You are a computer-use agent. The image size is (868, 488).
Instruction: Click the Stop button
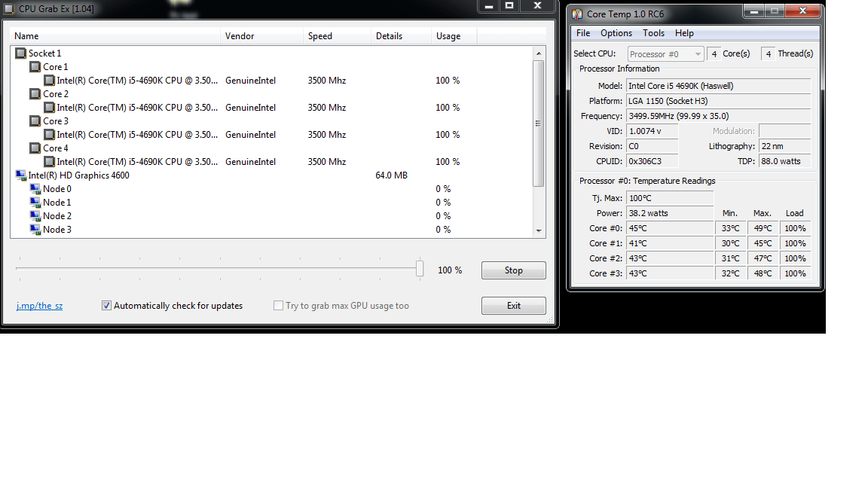point(514,270)
